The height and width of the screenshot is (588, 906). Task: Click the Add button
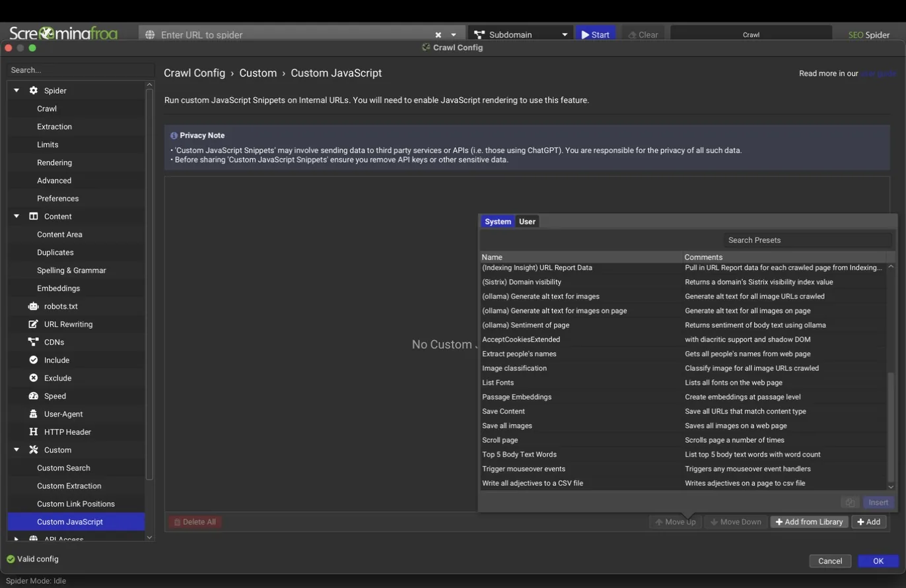click(868, 522)
